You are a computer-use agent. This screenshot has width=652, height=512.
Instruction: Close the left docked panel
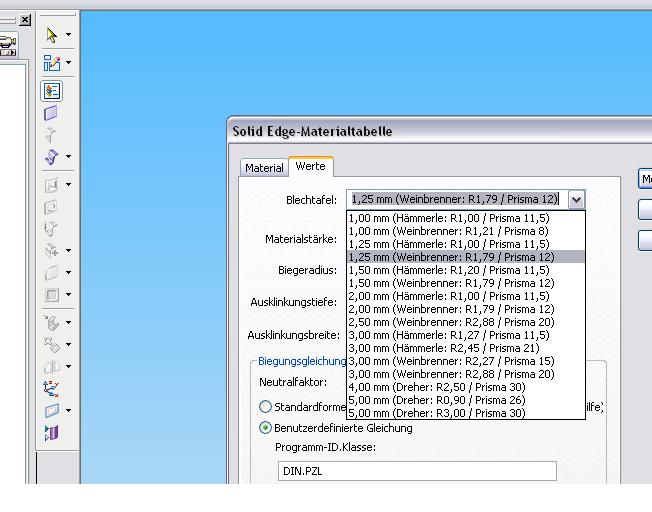[x=25, y=20]
